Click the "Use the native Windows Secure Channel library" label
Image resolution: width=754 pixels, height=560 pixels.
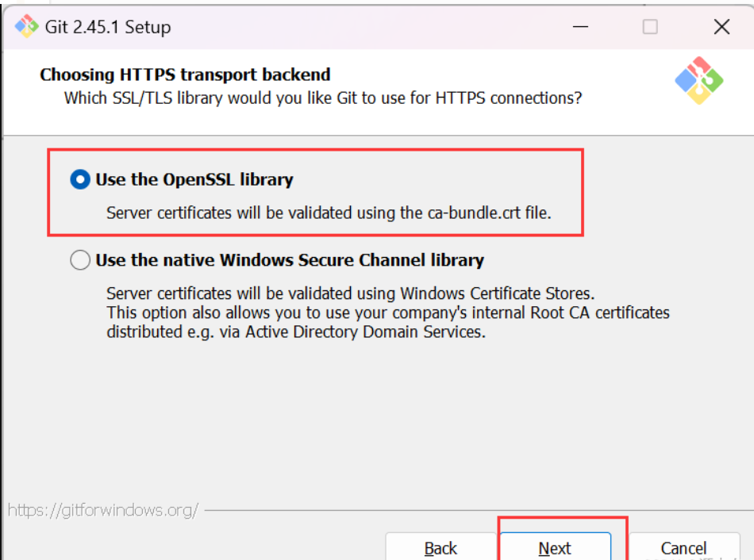[290, 260]
